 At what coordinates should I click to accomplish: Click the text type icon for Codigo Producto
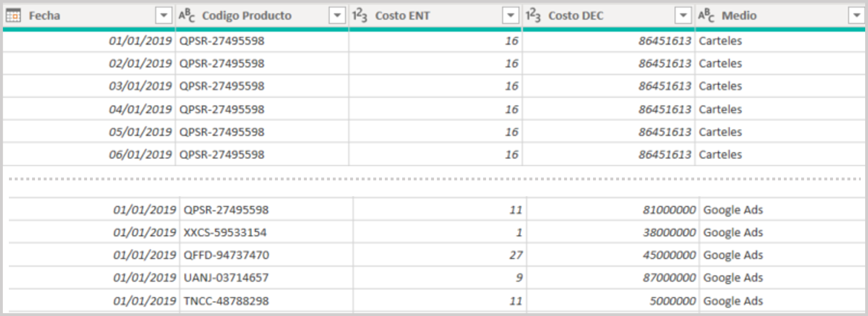tap(186, 15)
